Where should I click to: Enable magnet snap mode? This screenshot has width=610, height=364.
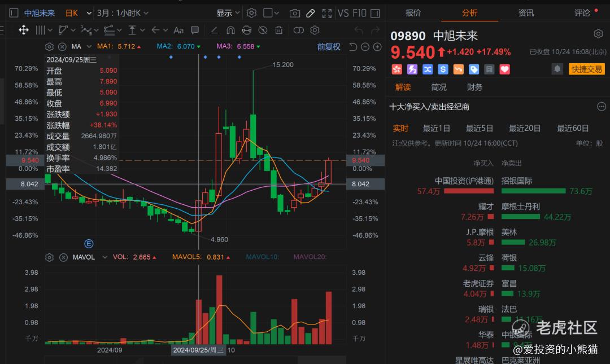(230, 30)
